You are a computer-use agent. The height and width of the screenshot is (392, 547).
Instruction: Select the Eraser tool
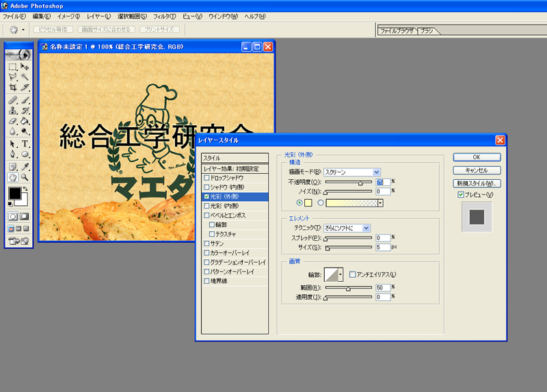13,121
